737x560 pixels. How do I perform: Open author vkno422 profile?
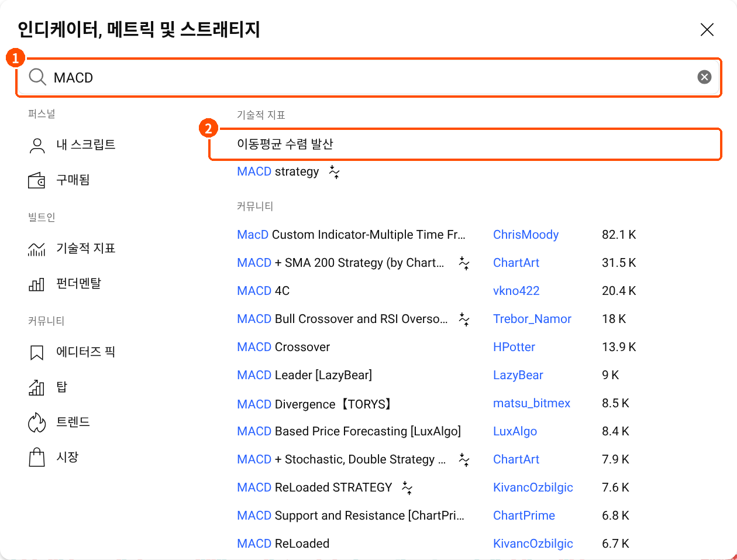tap(516, 291)
